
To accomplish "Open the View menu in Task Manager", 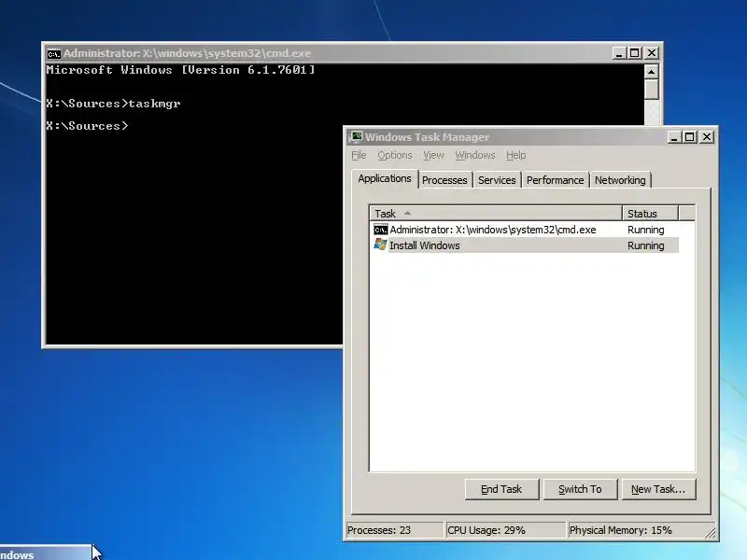I will (x=433, y=155).
